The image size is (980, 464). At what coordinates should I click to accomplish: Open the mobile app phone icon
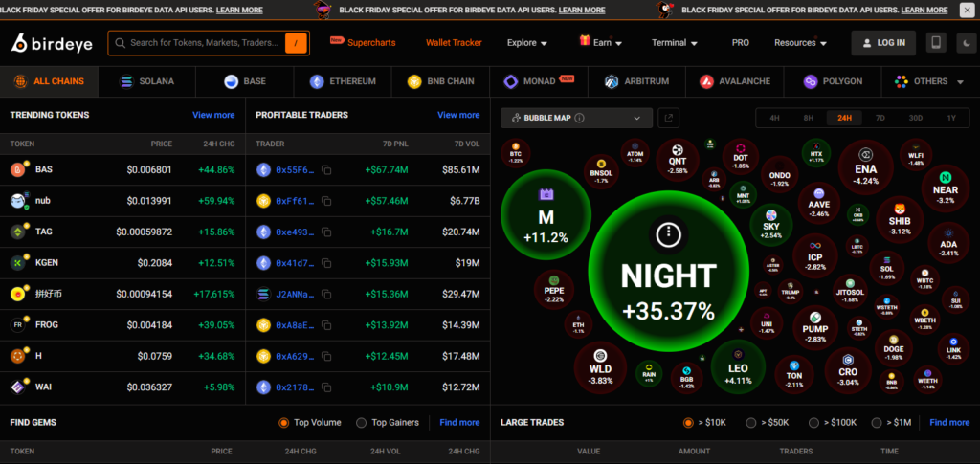(936, 43)
